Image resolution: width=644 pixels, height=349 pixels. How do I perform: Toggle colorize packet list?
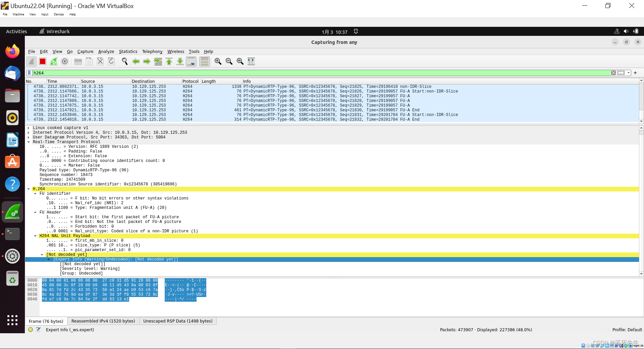click(x=204, y=61)
